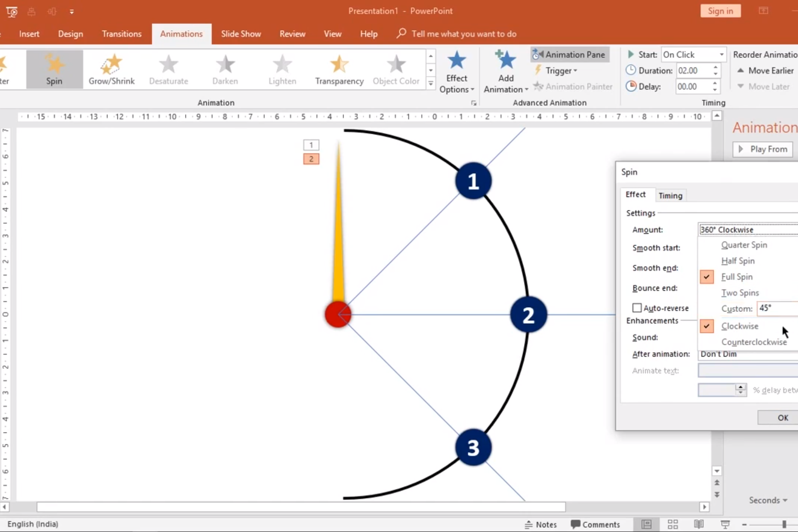This screenshot has width=798, height=532.
Task: Select the Counterclockwise direction option
Action: point(754,342)
